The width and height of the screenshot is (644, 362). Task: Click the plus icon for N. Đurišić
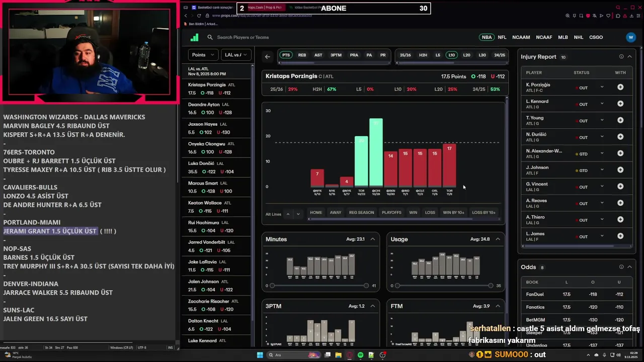coord(620,137)
